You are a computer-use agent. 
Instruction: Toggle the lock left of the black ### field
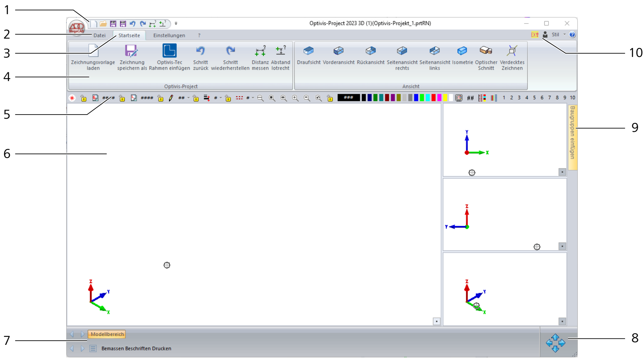coord(330,98)
